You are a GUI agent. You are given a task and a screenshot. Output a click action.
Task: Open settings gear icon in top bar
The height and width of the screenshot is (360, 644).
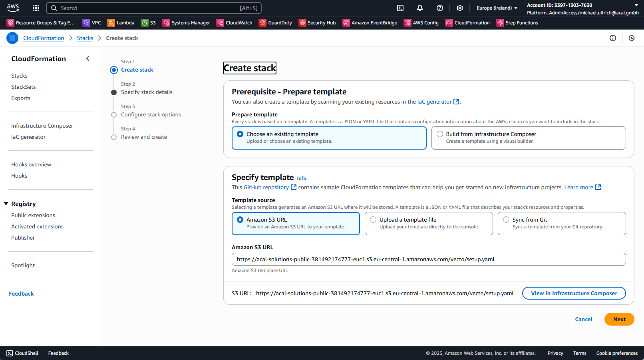click(460, 8)
